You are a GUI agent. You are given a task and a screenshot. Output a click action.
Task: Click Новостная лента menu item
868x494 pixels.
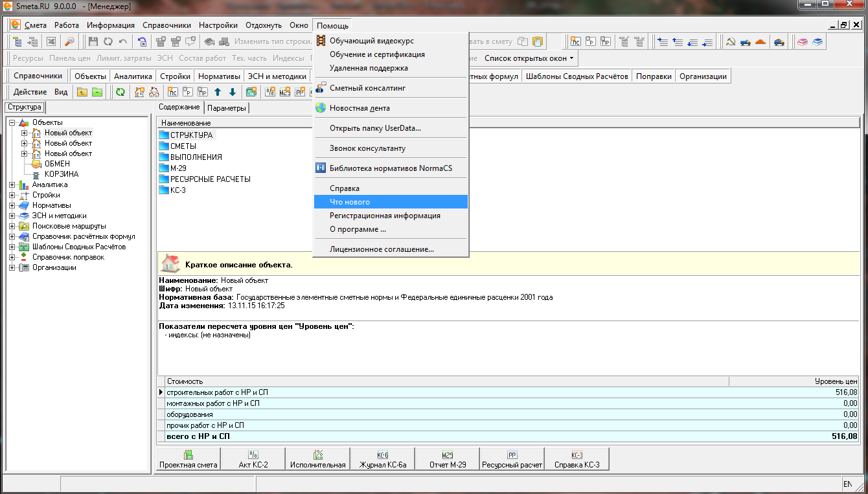click(360, 108)
